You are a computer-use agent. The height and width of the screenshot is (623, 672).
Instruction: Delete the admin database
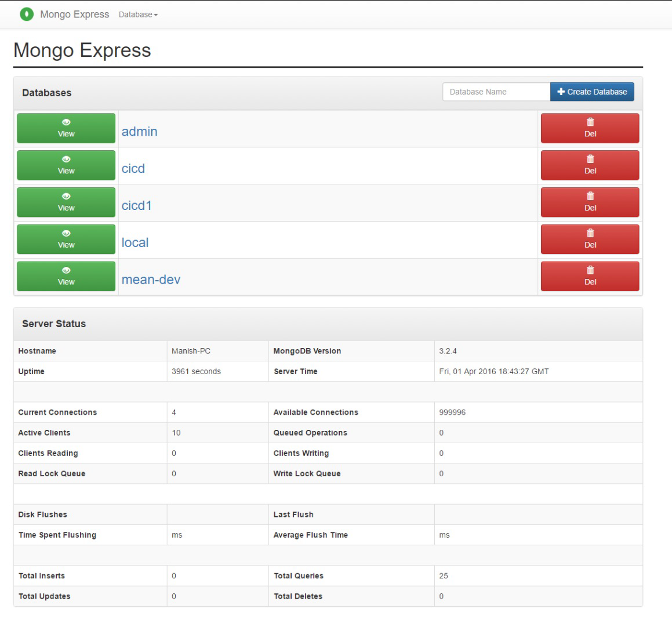(x=590, y=128)
